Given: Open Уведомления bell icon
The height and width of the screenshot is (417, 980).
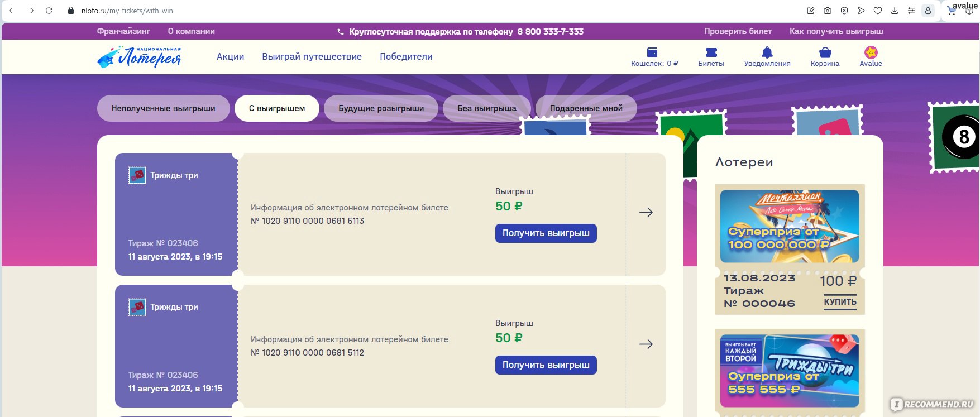Looking at the screenshot, I should 767,52.
